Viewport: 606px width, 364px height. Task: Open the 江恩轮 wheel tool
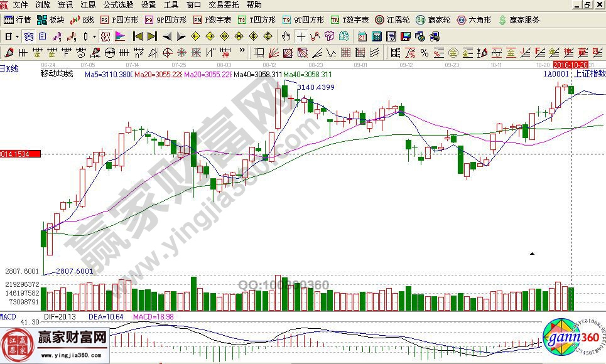point(393,20)
